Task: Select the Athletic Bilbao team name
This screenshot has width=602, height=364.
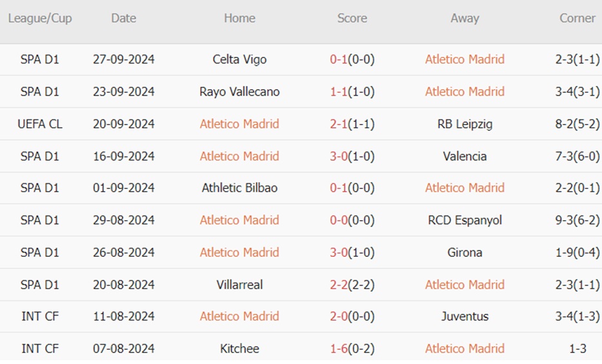Action: tap(239, 188)
